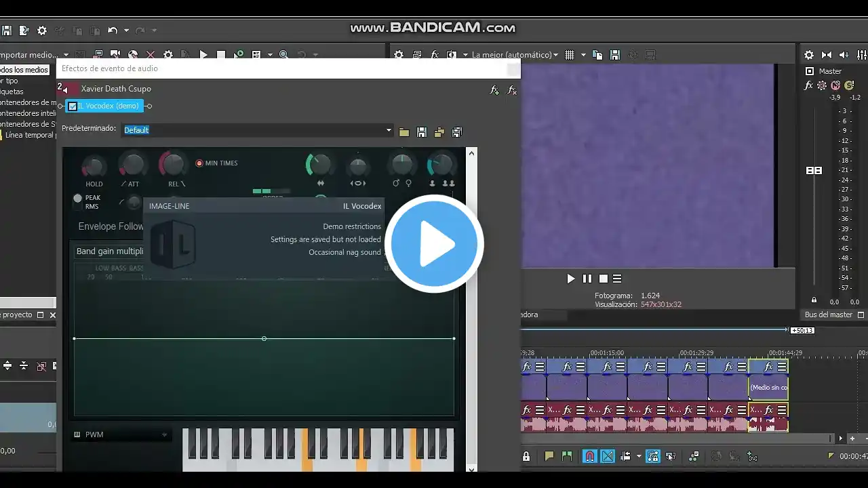Open the PWM carrier dropdown
Viewport: 868px width, 488px height.
click(x=121, y=434)
